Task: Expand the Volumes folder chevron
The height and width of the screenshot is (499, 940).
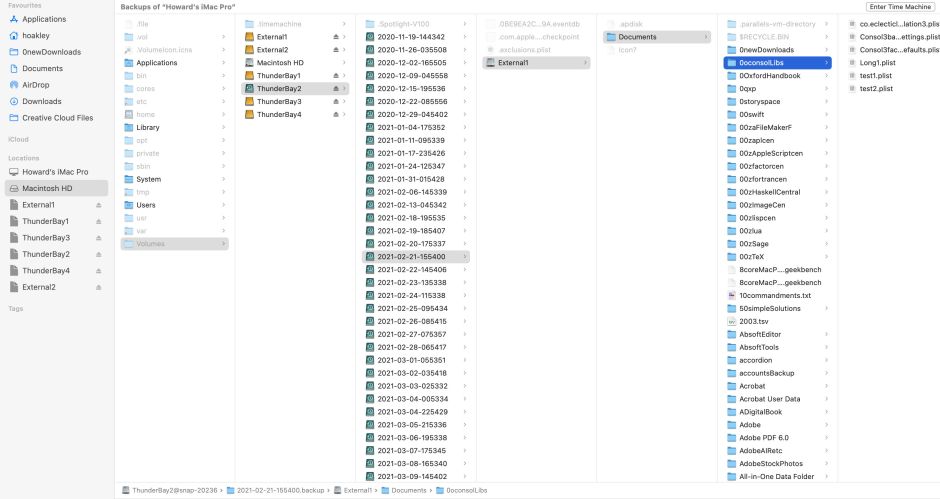Action: click(224, 244)
